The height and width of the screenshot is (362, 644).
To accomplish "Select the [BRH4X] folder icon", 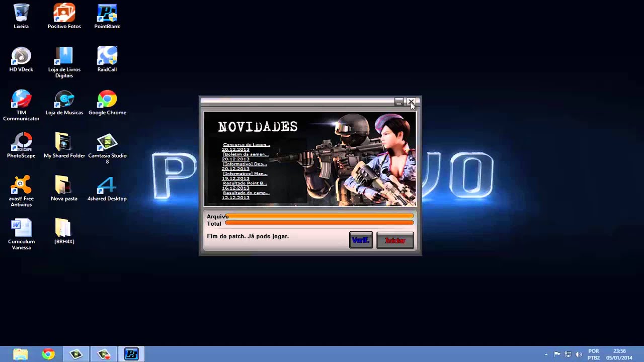I will coord(64,232).
